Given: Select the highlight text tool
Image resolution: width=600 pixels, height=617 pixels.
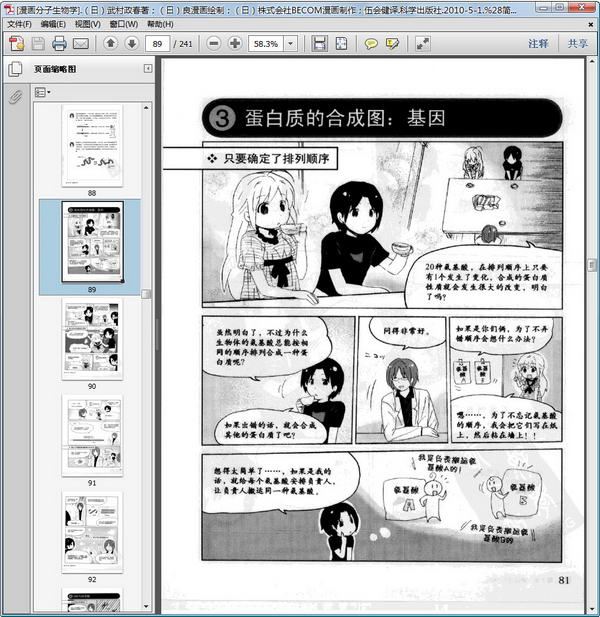Looking at the screenshot, I should (392, 44).
